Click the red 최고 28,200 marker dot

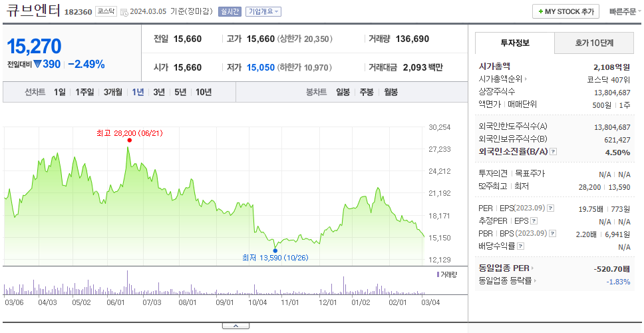pyautogui.click(x=129, y=140)
